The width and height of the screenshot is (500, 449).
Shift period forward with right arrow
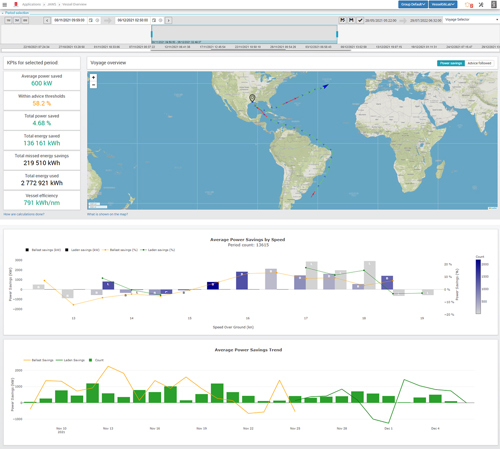[x=169, y=20]
